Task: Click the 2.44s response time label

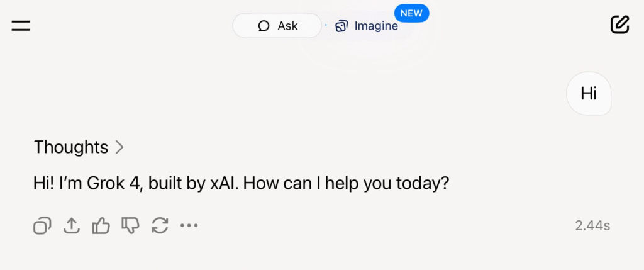Action: (x=592, y=225)
